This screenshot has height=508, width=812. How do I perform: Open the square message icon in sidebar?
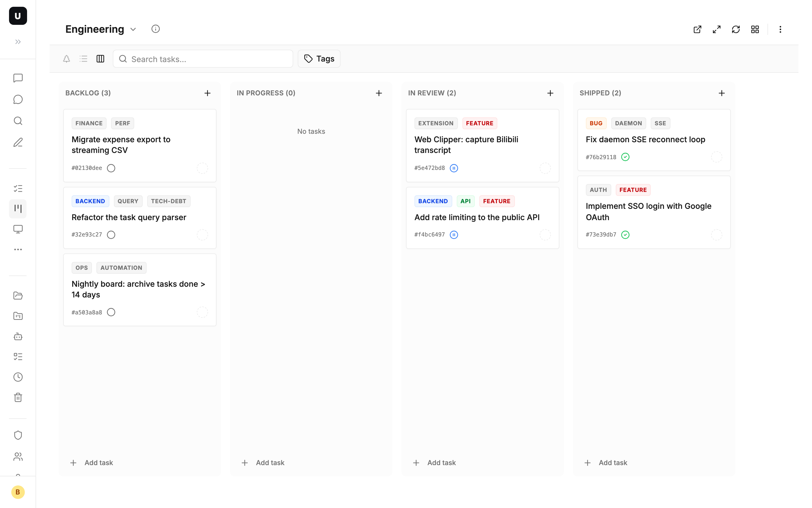pyautogui.click(x=18, y=78)
